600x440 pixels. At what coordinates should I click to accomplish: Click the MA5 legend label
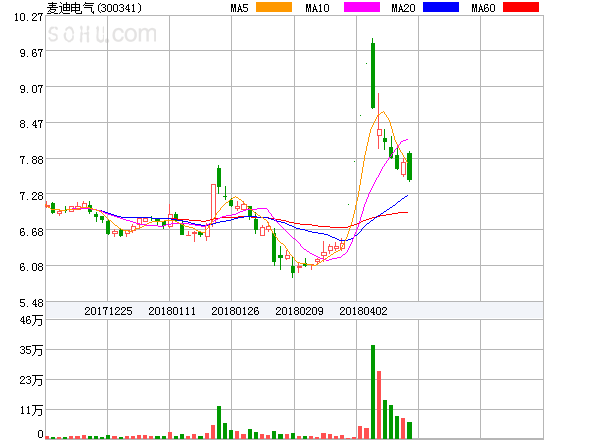click(x=240, y=8)
